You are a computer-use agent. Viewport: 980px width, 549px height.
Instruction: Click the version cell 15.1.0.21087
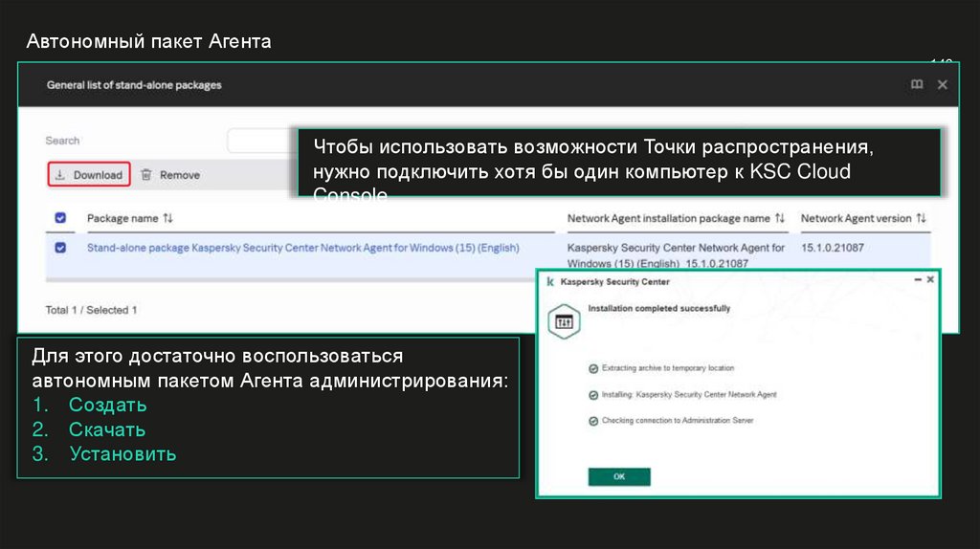(832, 248)
